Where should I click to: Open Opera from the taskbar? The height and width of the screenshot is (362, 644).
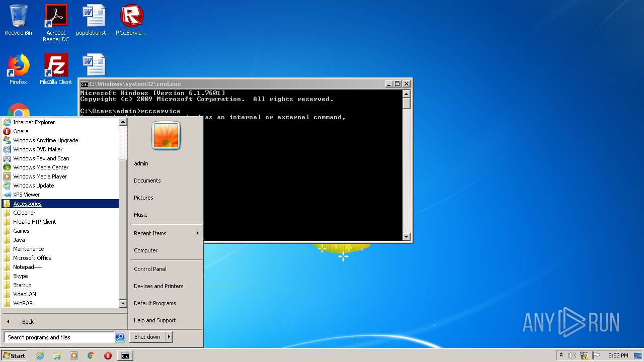[x=108, y=355]
